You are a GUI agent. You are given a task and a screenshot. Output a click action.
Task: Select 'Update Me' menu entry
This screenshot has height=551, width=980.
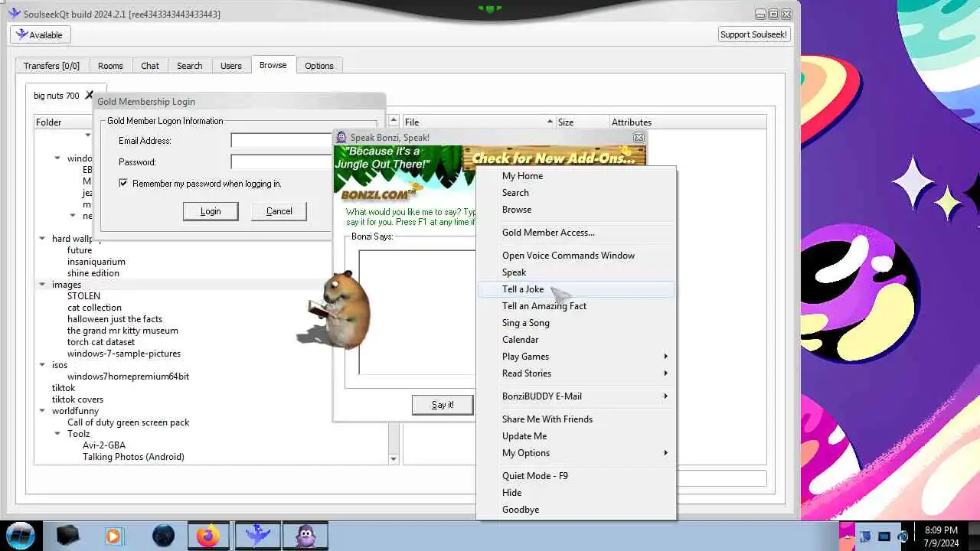[576, 436]
